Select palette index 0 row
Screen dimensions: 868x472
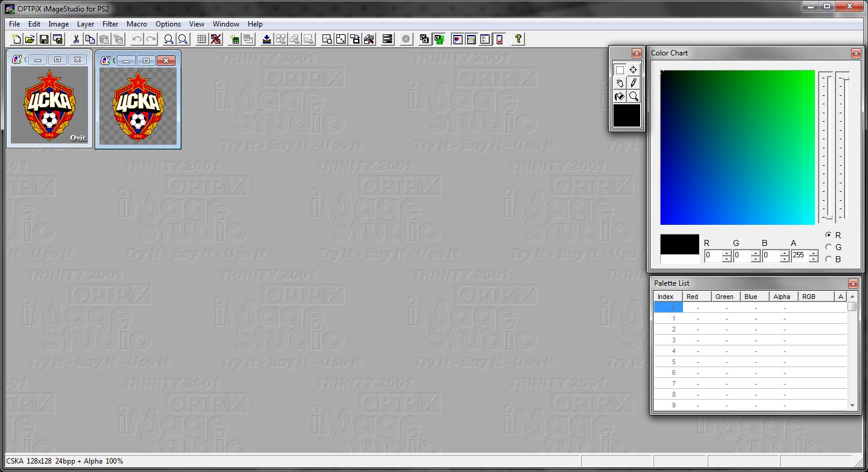[x=750, y=307]
